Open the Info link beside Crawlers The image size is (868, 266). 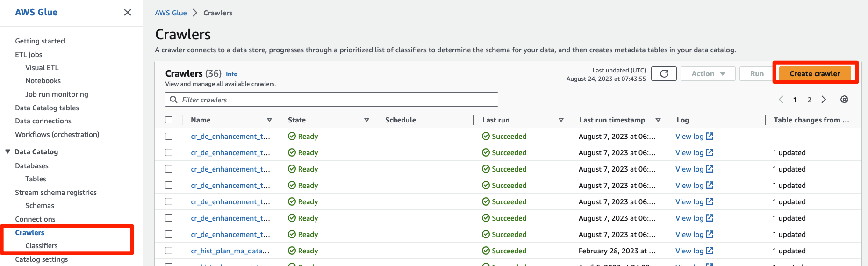[x=231, y=74]
